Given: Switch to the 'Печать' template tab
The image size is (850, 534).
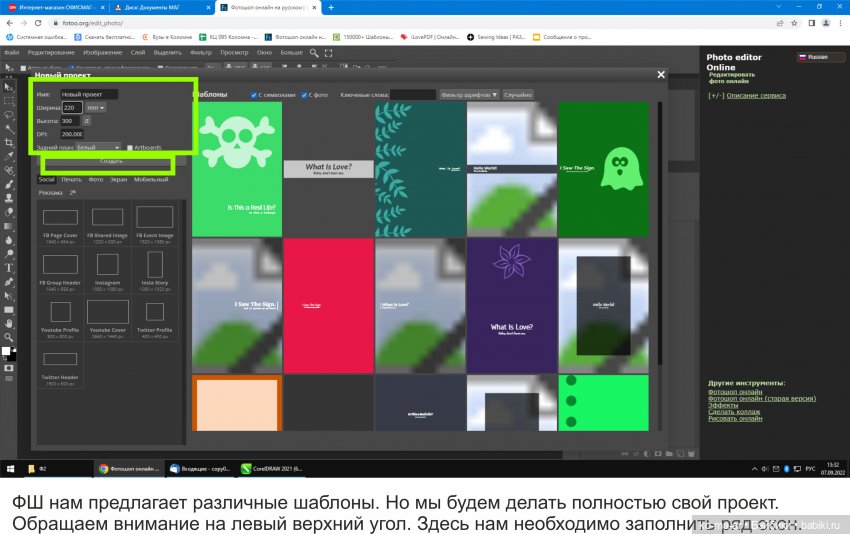Looking at the screenshot, I should [71, 179].
